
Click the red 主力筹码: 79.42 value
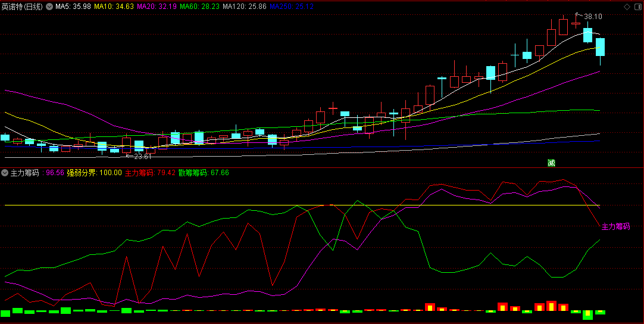(x=151, y=173)
